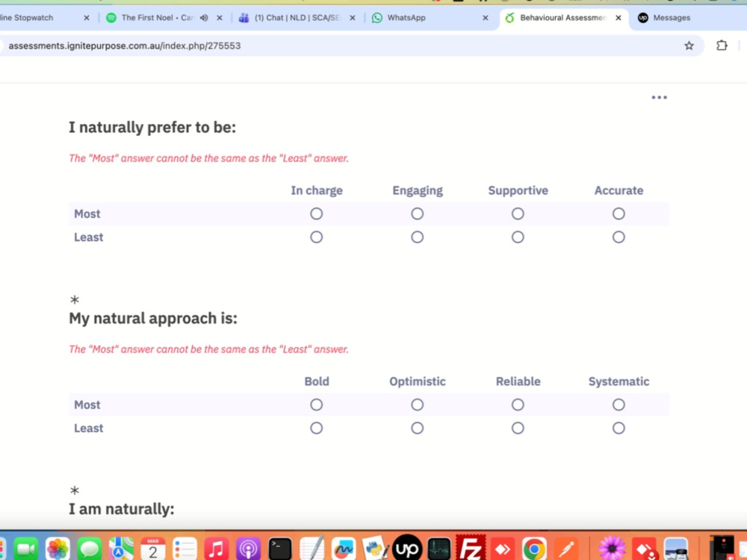The height and width of the screenshot is (560, 747).
Task: Open purple flower app in the dock
Action: 612,549
